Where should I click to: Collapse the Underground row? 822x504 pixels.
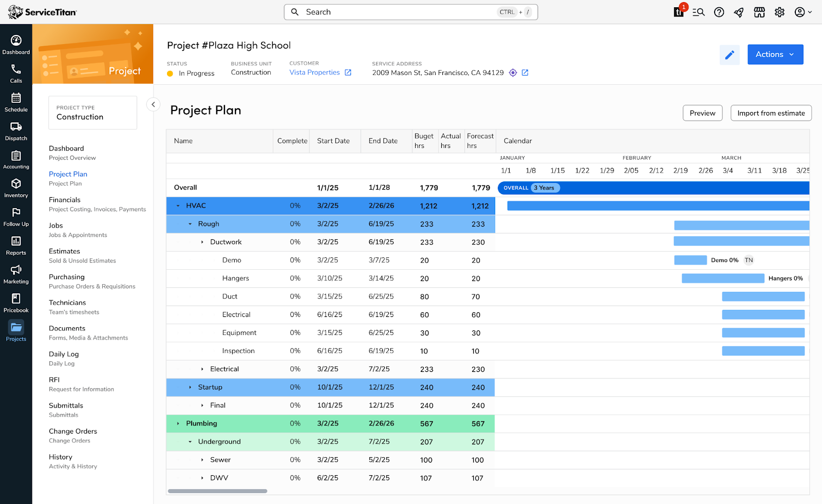tap(190, 442)
